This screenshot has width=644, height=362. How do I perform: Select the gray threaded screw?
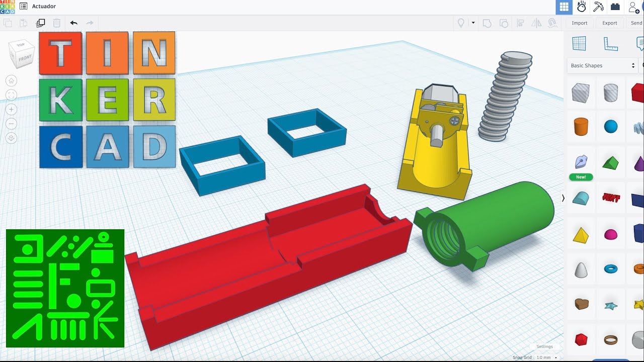click(x=505, y=96)
